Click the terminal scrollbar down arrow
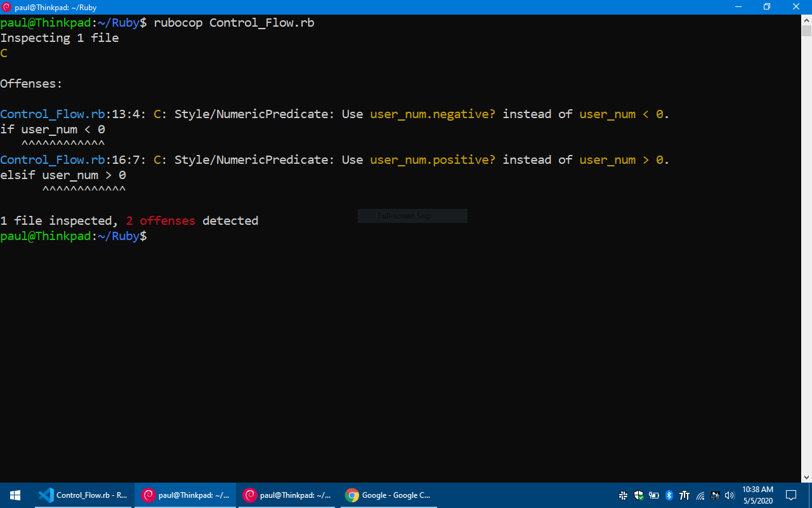This screenshot has width=812, height=508. click(x=806, y=477)
